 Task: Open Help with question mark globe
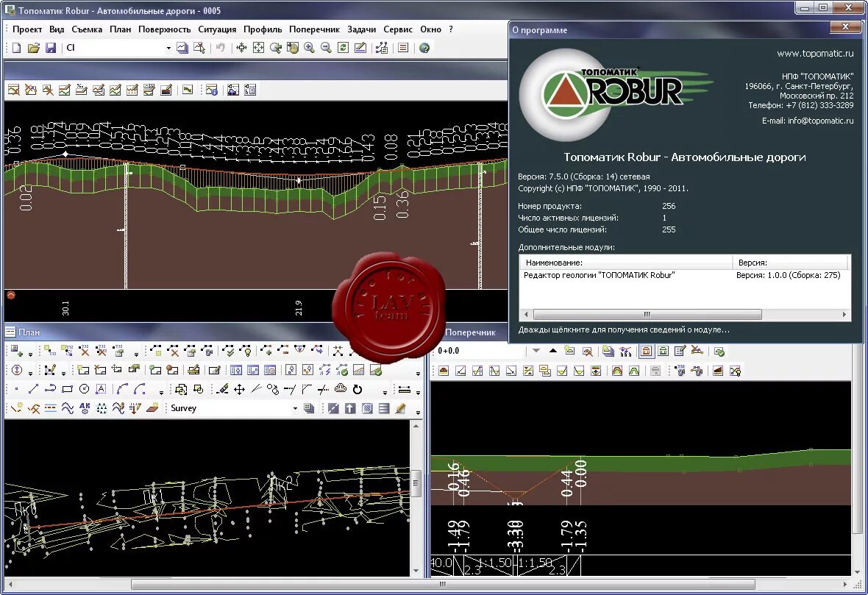(x=424, y=48)
